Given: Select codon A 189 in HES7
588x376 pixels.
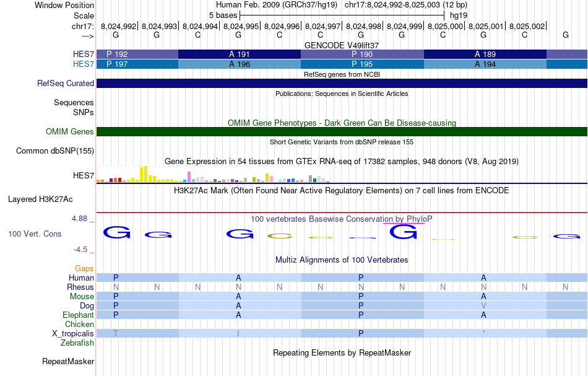Looking at the screenshot, I should (485, 54).
